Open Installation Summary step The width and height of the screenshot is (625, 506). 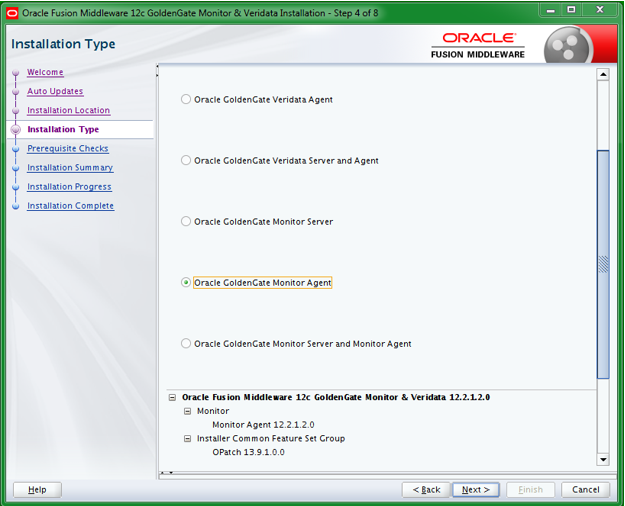click(70, 168)
